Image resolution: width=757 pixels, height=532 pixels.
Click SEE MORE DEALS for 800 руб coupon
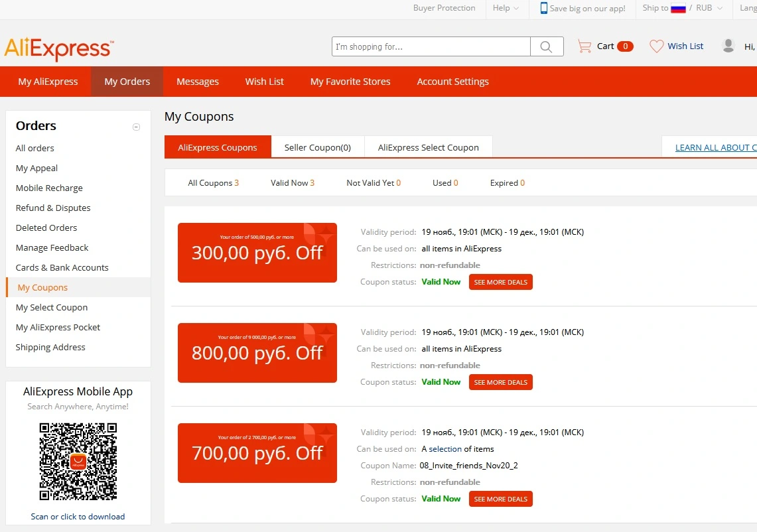click(x=501, y=382)
